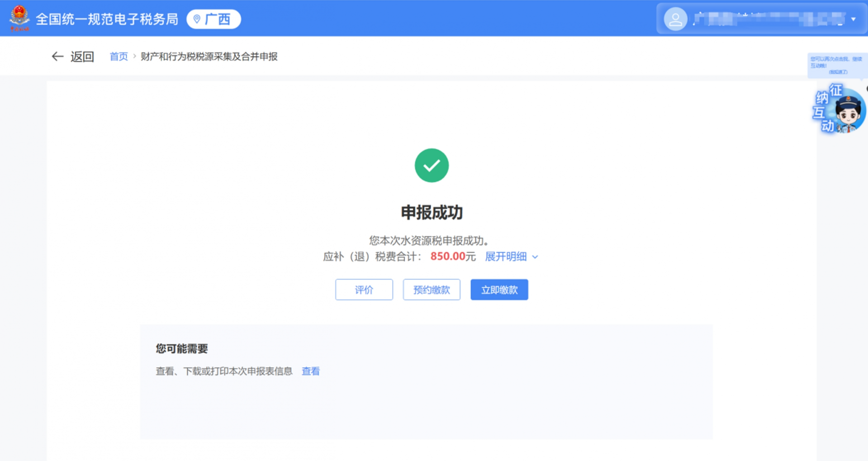Click the green success checkmark icon
The height and width of the screenshot is (461, 868).
tap(431, 165)
